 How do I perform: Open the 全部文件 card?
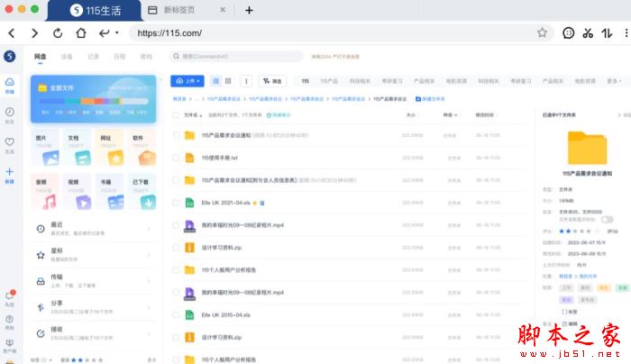(94, 98)
